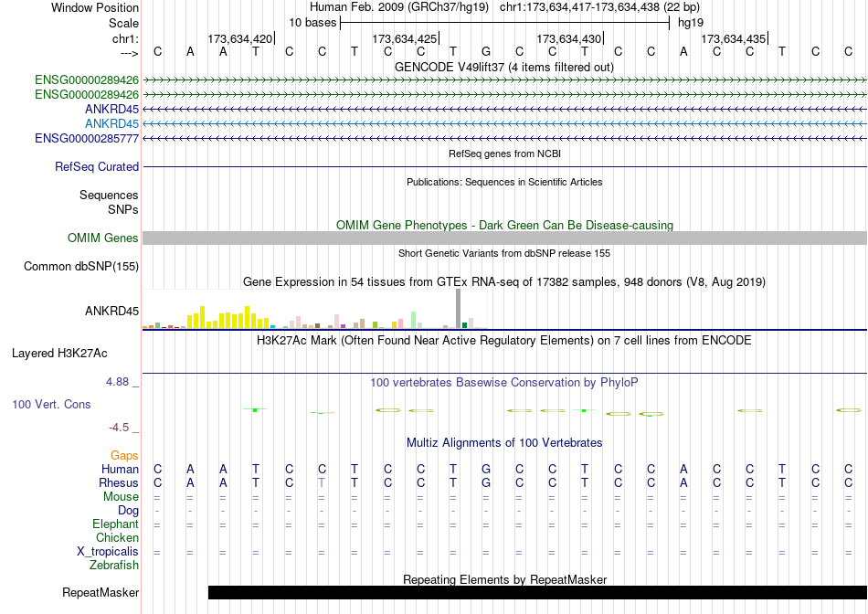Click the H3K27Ac Mark ENCODE track title
Image resolution: width=868 pixels, height=614 pixels.
(x=504, y=340)
